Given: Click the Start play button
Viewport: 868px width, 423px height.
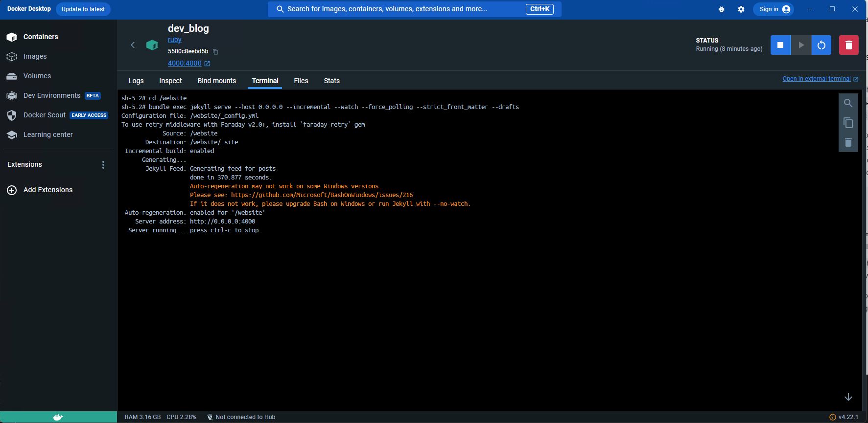Looking at the screenshot, I should point(801,45).
